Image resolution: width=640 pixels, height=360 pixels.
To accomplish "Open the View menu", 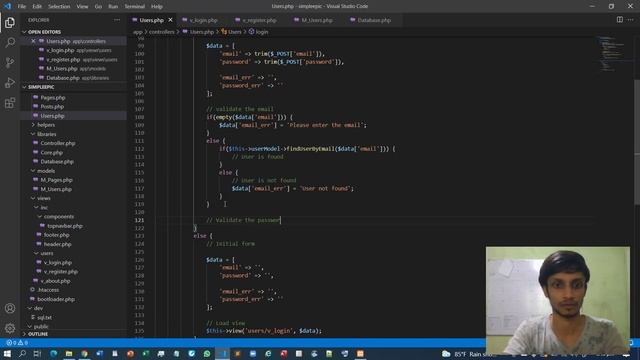I will point(82,7).
